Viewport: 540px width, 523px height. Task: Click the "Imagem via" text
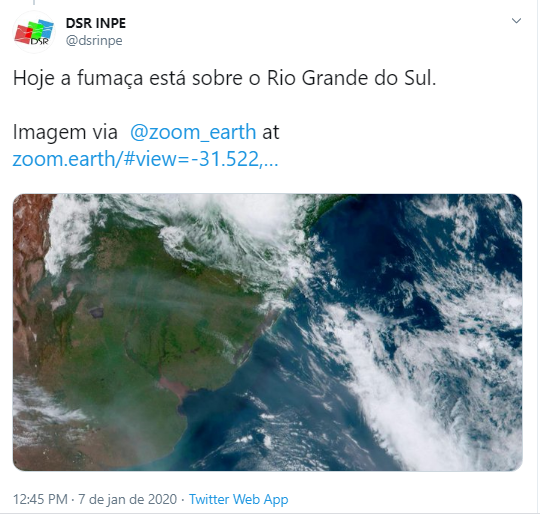coord(65,132)
